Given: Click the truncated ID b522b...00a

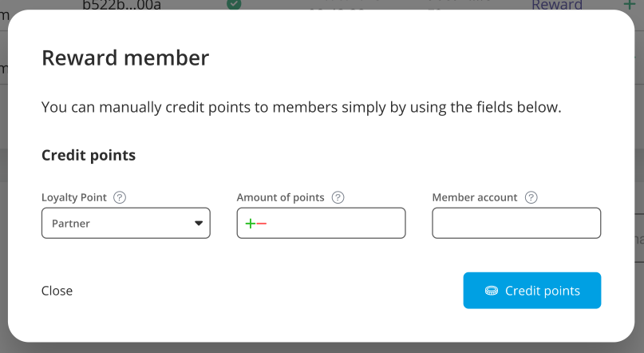Looking at the screenshot, I should [x=121, y=5].
